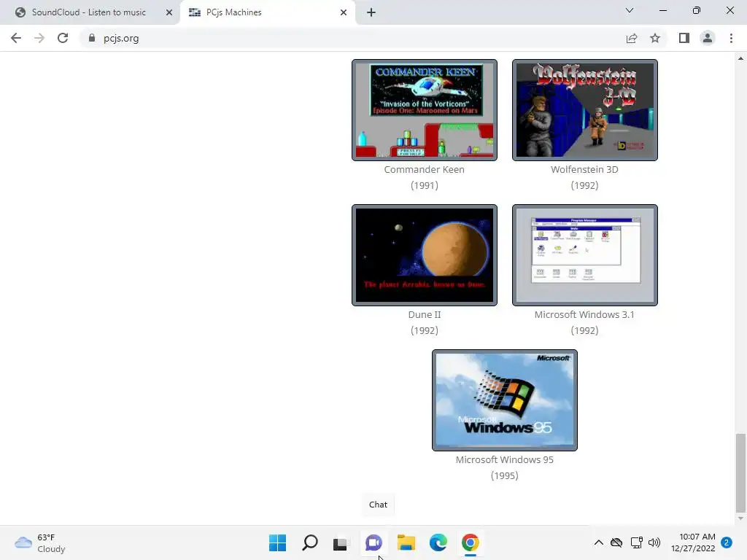Viewport: 747px width, 560px height.
Task: Click the page vertical scrollbar thumb
Action: pos(740,472)
